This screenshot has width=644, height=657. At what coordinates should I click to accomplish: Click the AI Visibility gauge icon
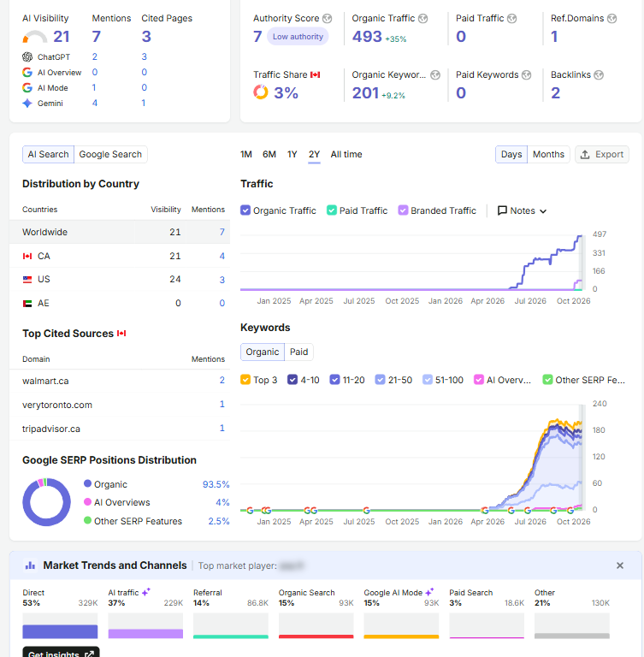35,37
